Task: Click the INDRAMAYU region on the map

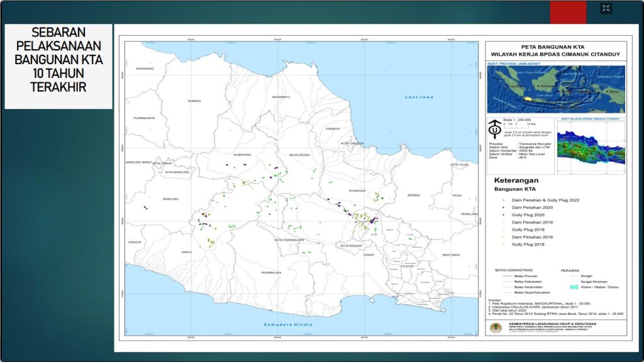Action: coord(281,98)
